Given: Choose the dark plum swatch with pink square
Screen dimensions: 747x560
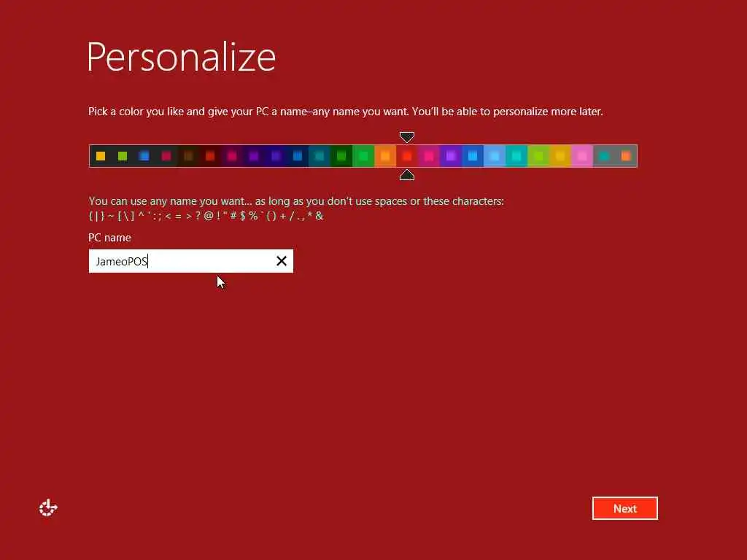Looking at the screenshot, I should (x=232, y=156).
